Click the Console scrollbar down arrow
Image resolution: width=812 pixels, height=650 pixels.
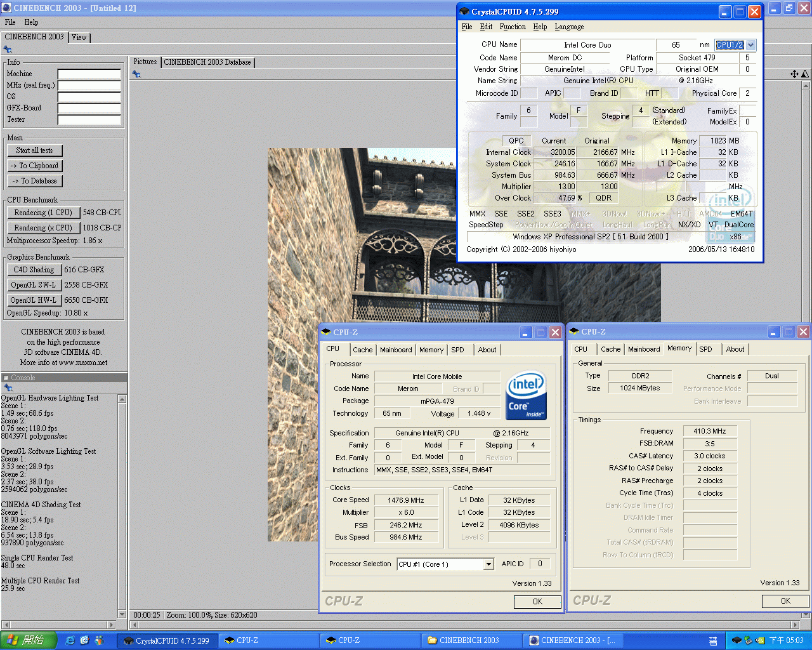(122, 614)
